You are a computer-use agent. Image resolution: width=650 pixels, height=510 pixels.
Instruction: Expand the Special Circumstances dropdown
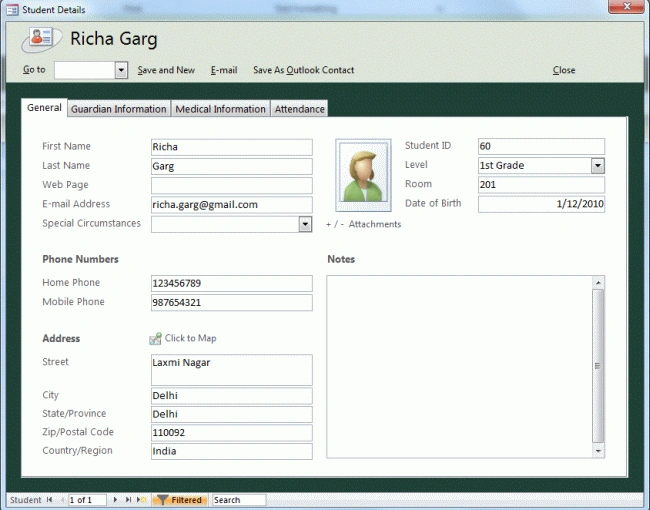tap(305, 224)
